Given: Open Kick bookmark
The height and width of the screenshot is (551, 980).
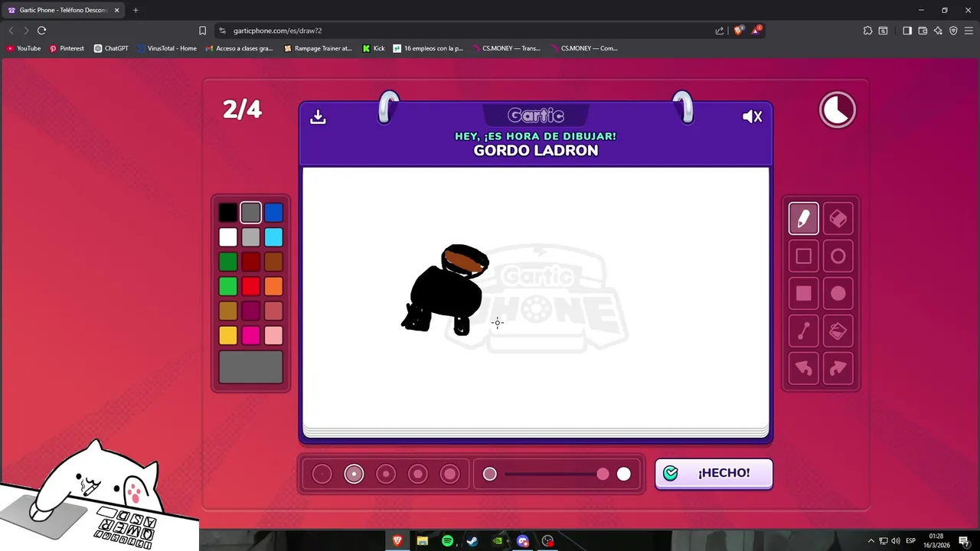Looking at the screenshot, I should 374,48.
